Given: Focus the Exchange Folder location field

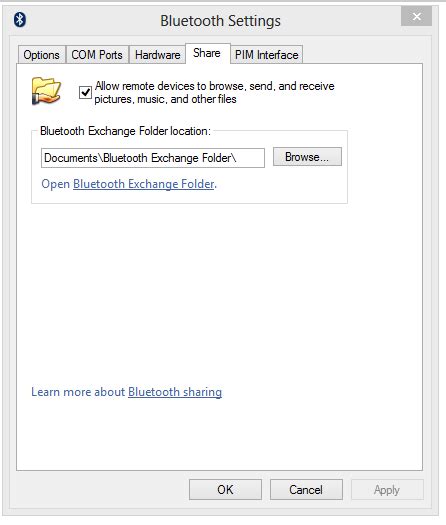Looking at the screenshot, I should click(x=153, y=158).
